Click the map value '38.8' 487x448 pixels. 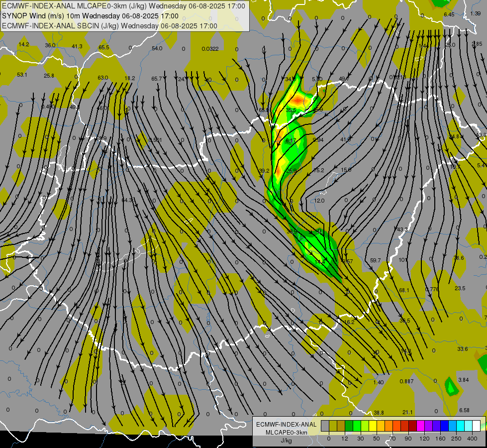coord(379,413)
